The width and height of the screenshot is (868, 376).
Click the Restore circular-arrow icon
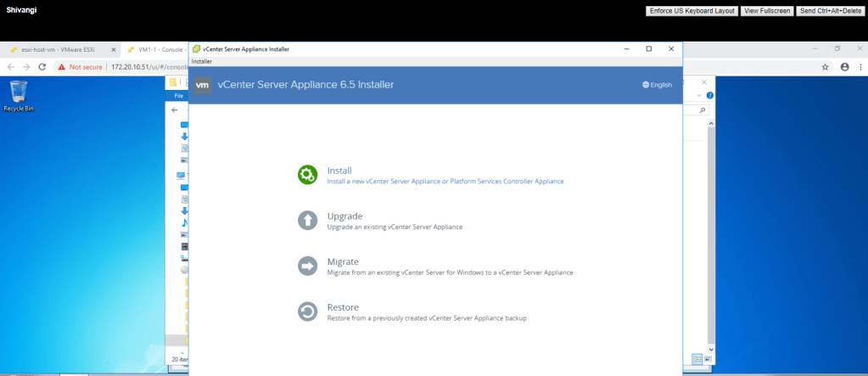click(x=306, y=312)
